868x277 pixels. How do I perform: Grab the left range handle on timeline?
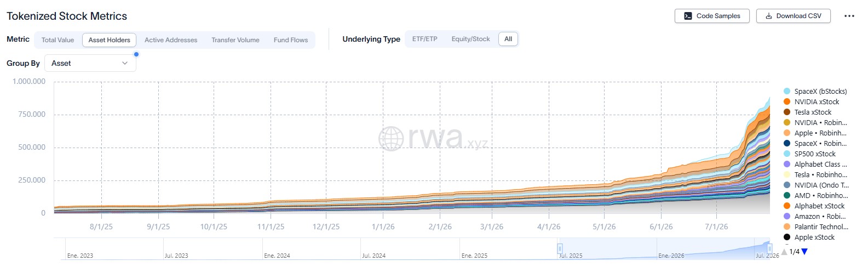click(560, 248)
